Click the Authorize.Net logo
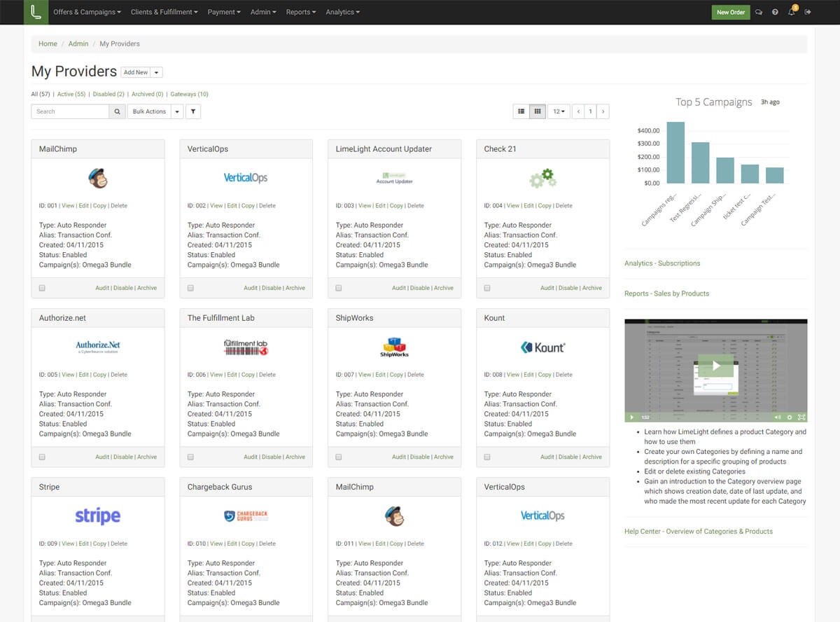Viewport: 840px width, 622px height. pyautogui.click(x=98, y=347)
